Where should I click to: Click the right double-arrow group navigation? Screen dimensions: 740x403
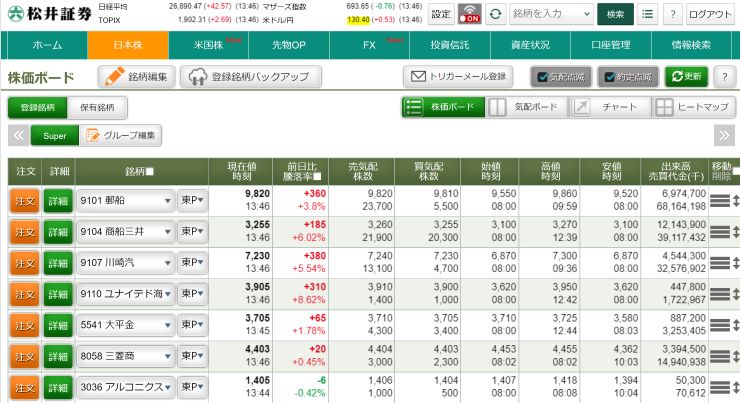724,136
